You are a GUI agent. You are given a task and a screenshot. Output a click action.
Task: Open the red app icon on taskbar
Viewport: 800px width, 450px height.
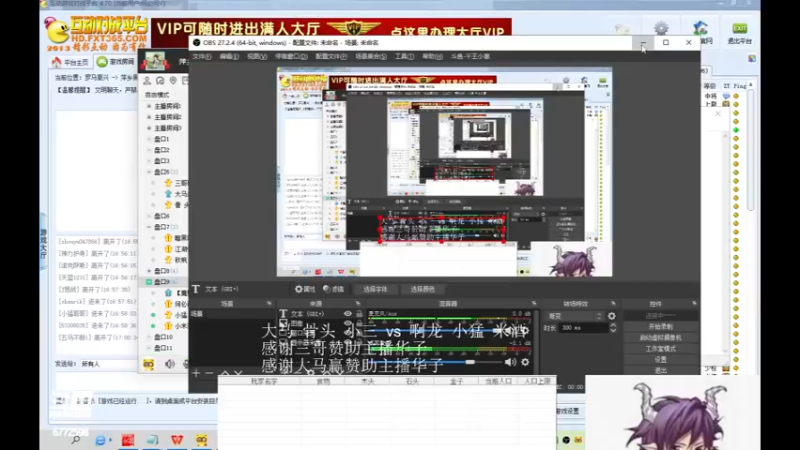click(x=128, y=440)
